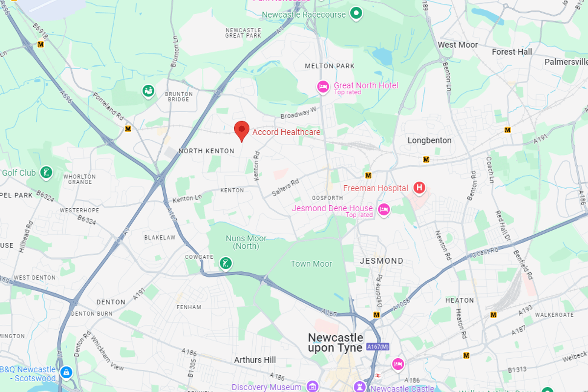Click the Town Moor park label
Screen dimensions: 588x392
point(311,264)
